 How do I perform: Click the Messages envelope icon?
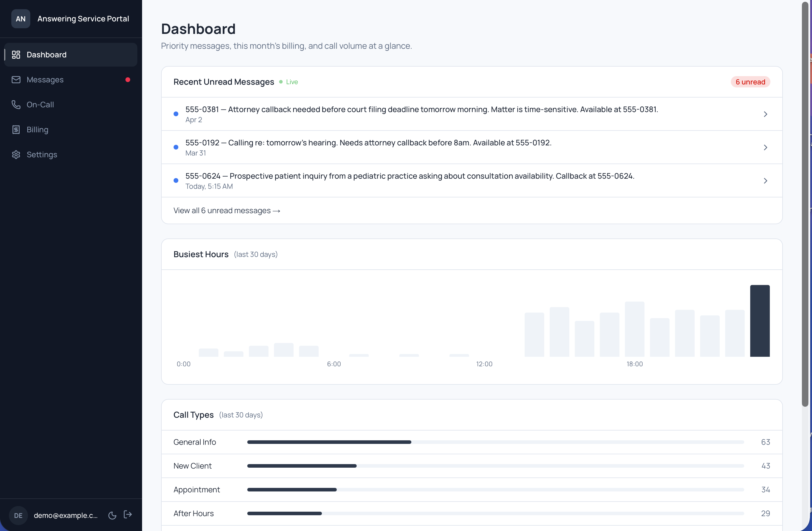[x=16, y=79]
